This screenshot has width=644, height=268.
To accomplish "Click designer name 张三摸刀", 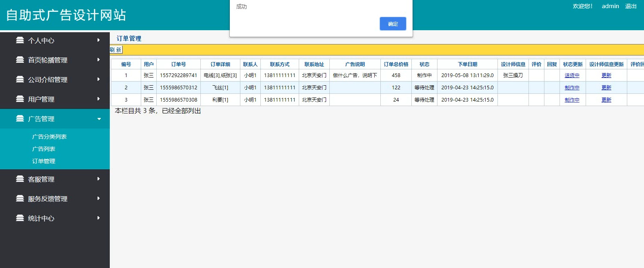I will click(x=513, y=75).
